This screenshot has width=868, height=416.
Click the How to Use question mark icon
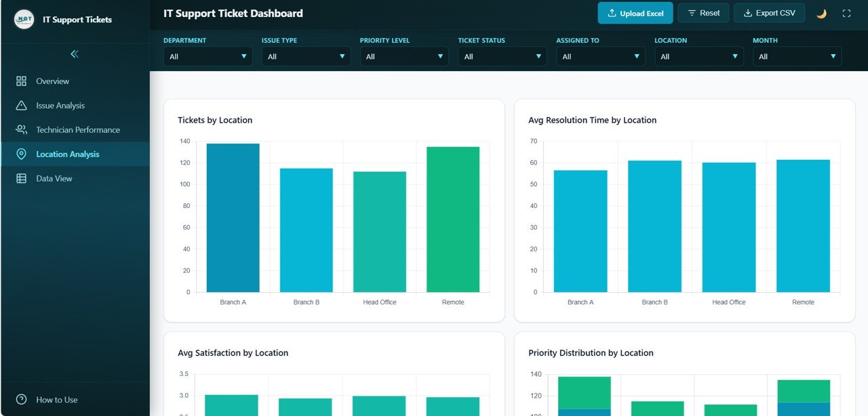(x=21, y=400)
